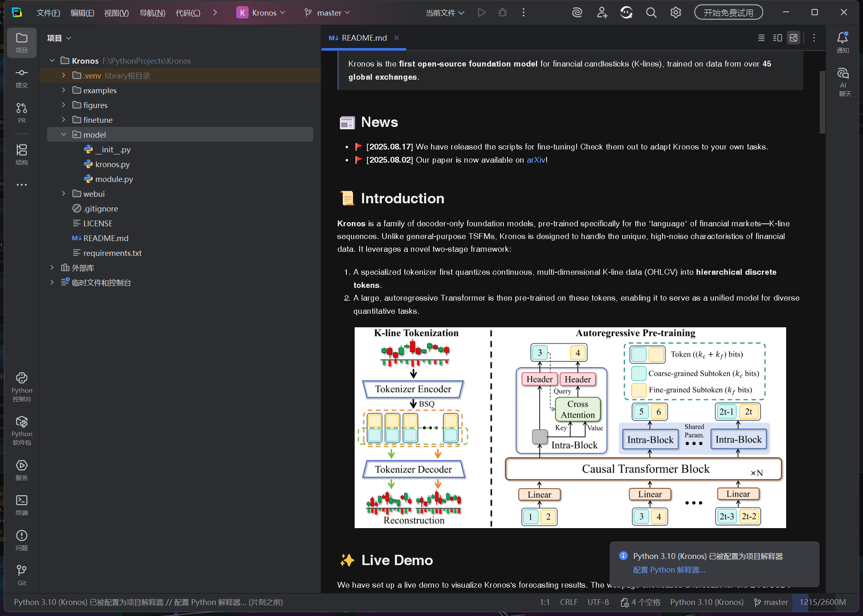Show more tool windows (three dots)
This screenshot has height=616, width=863.
pyautogui.click(x=22, y=185)
